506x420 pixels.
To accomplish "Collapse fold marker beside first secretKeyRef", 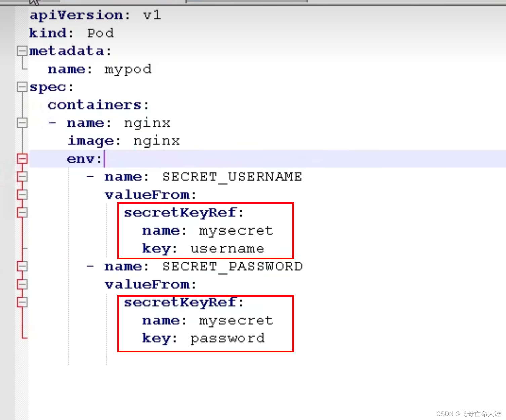I will click(22, 213).
